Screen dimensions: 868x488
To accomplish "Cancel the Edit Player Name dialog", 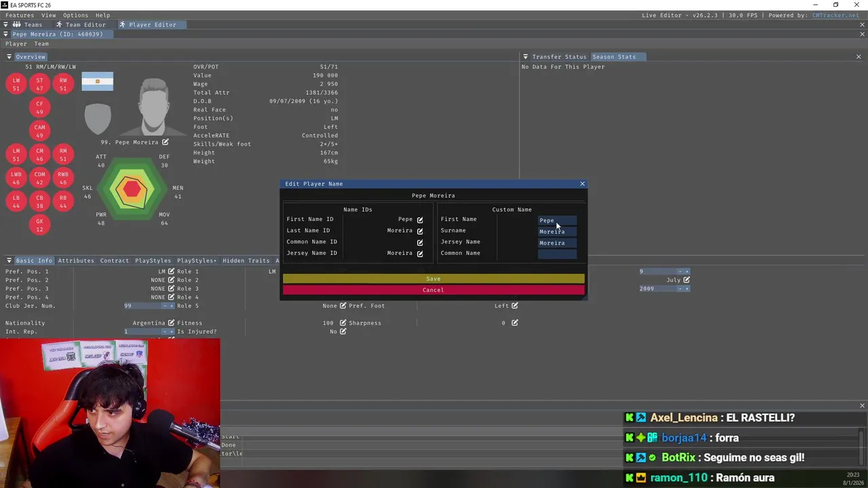I will tap(433, 290).
